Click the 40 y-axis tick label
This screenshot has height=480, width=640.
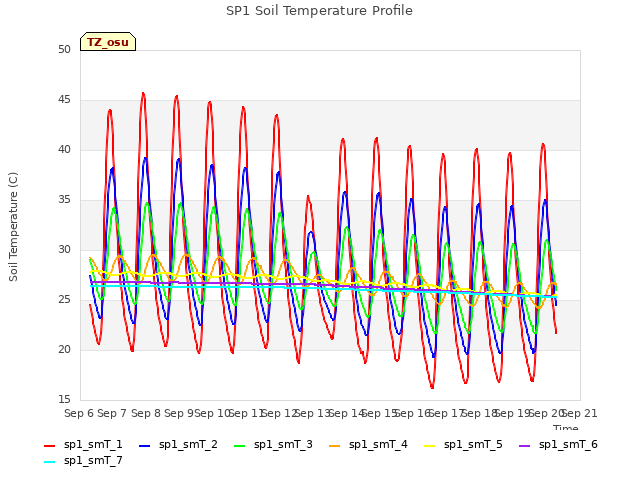click(x=64, y=149)
